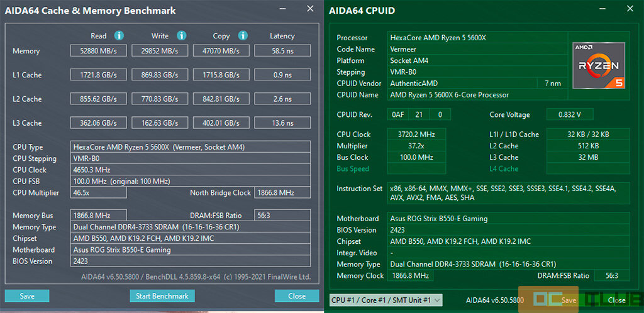Viewport: 644px width, 313px height.
Task: Click the Instruction Set list field
Action: point(509,193)
